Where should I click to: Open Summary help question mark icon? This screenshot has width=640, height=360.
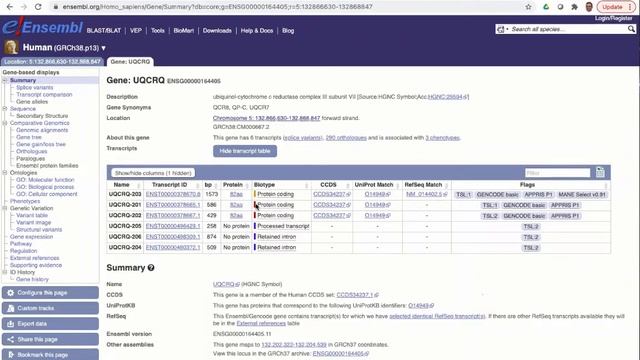point(151,268)
